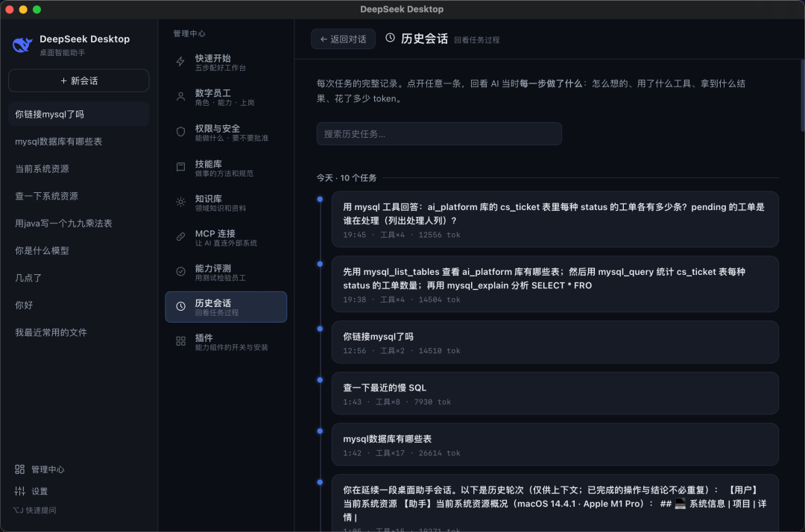The height and width of the screenshot is (532, 805).
Task: Focus the 搜索历史任务 search field
Action: click(439, 134)
